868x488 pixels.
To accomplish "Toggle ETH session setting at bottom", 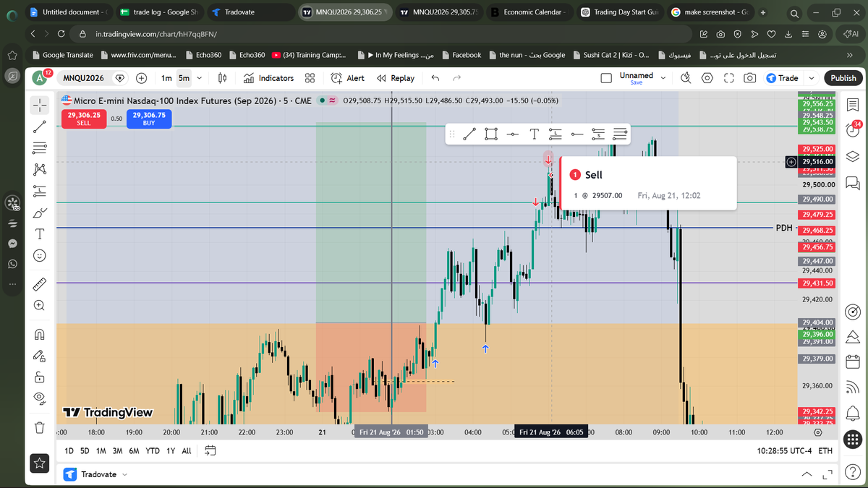I will (x=825, y=450).
